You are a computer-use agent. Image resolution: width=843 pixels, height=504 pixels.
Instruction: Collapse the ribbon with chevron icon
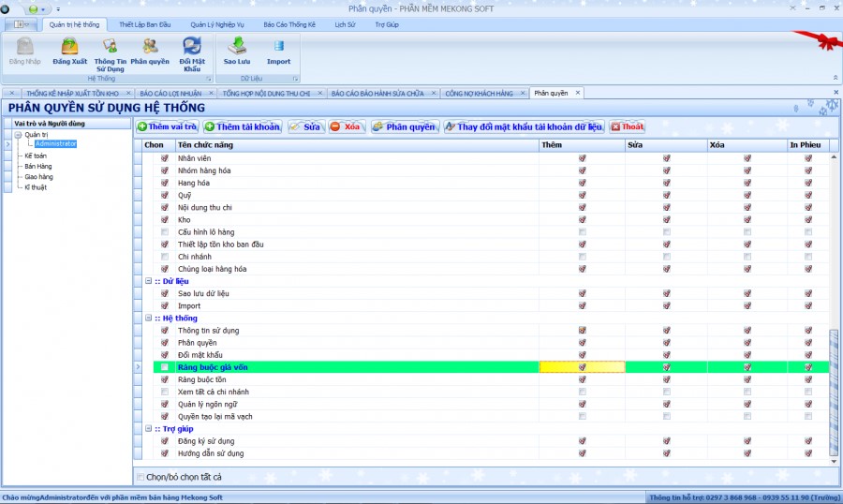836,78
